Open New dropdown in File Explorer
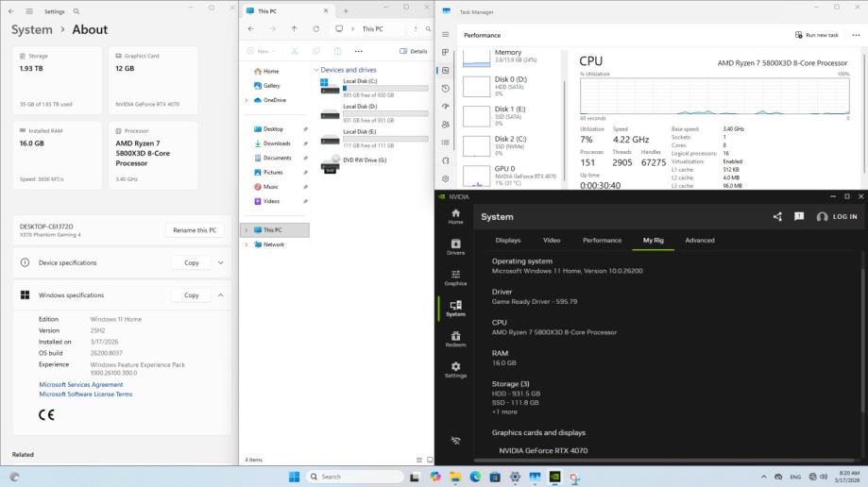Image resolution: width=868 pixels, height=487 pixels. click(x=261, y=51)
